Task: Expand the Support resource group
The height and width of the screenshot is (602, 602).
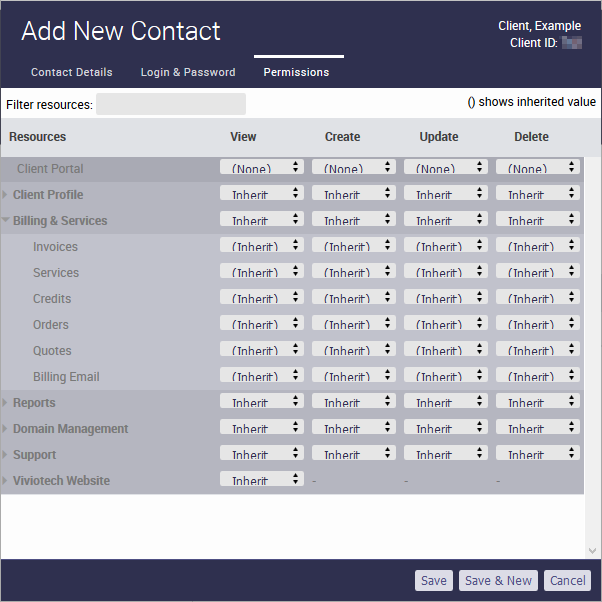Action: pos(5,455)
